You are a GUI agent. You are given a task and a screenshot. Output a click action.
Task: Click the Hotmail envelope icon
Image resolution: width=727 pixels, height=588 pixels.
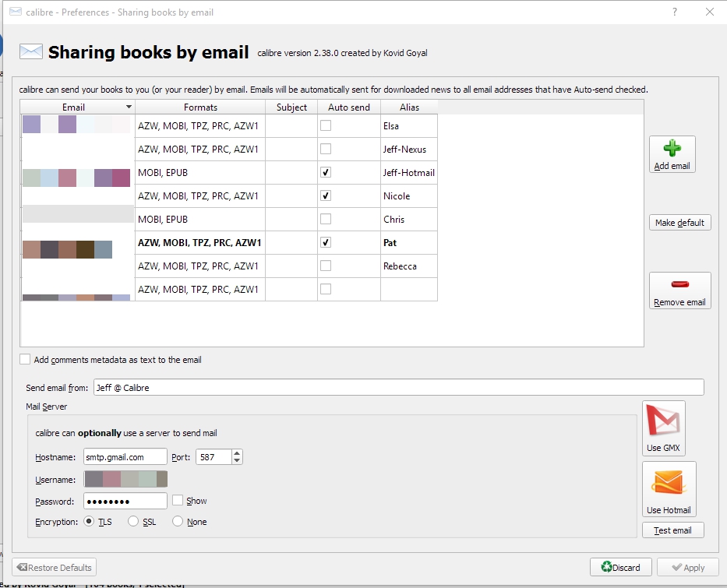[669, 483]
